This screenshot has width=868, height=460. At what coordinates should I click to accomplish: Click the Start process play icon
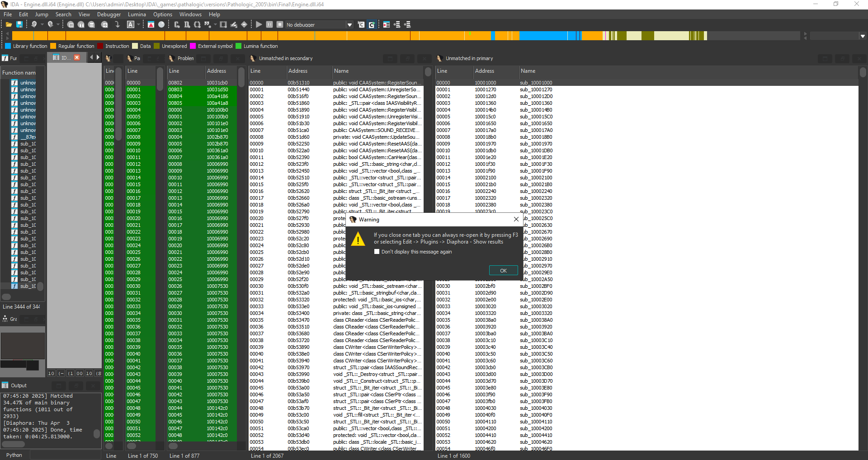click(x=259, y=24)
